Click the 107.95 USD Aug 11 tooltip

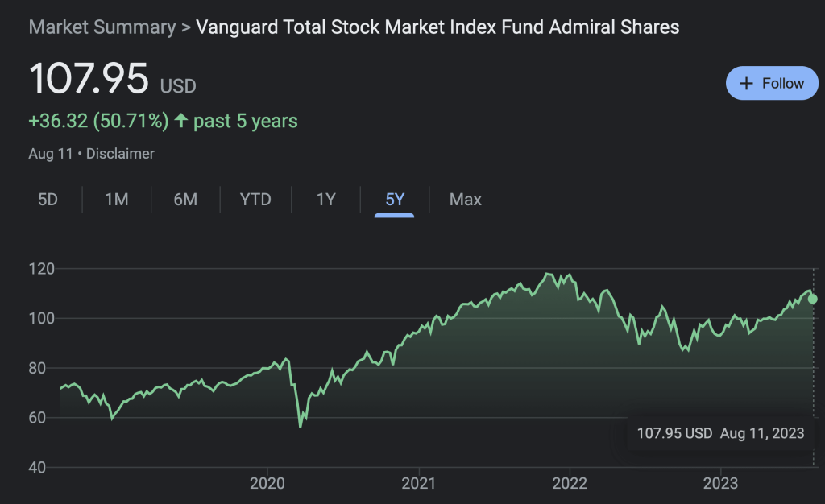pyautogui.click(x=720, y=433)
